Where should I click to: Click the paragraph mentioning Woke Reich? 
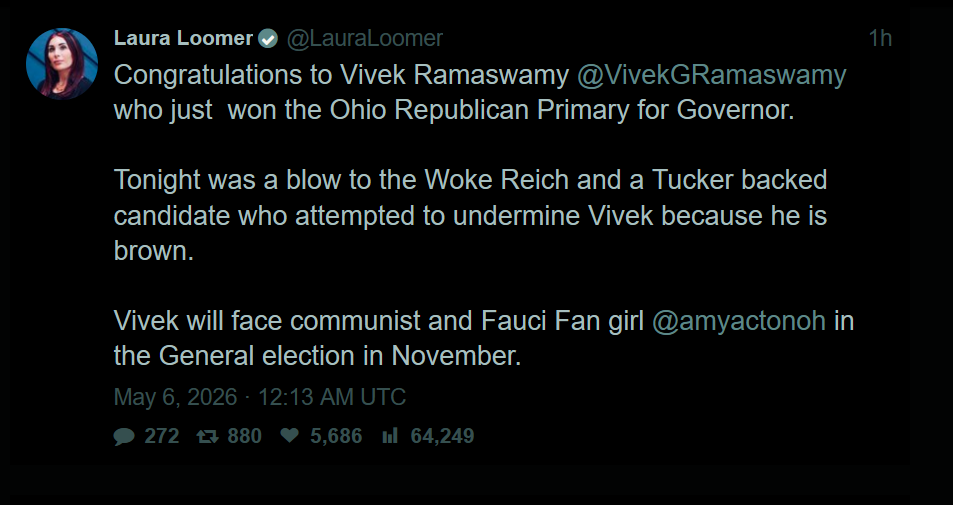[470, 215]
